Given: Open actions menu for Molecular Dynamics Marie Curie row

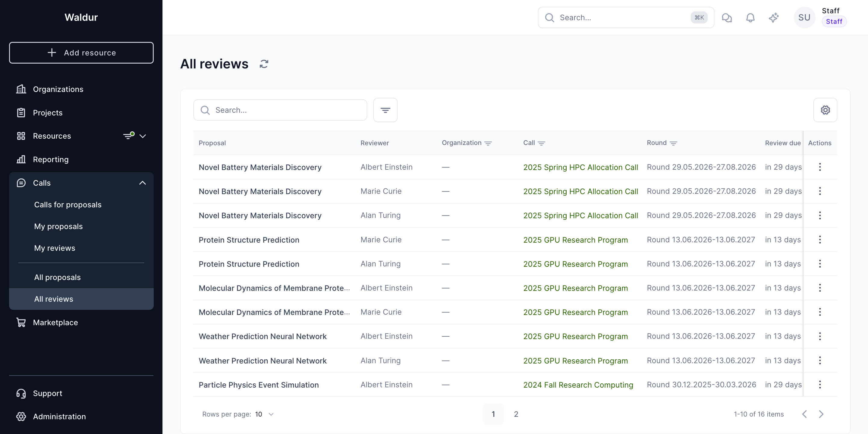Looking at the screenshot, I should [819, 312].
